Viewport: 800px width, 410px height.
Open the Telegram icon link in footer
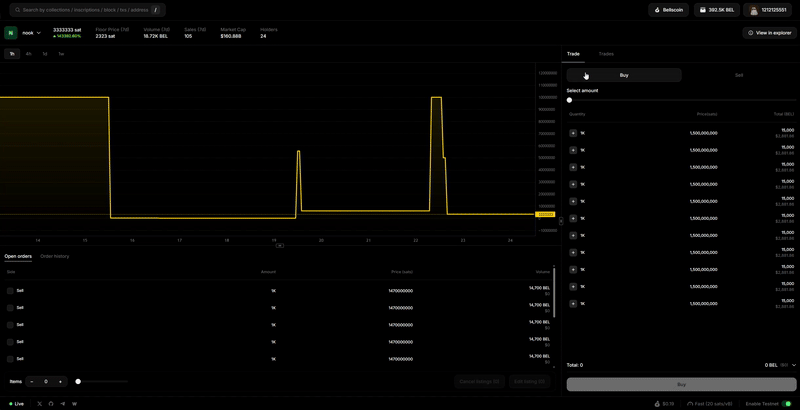(x=63, y=403)
